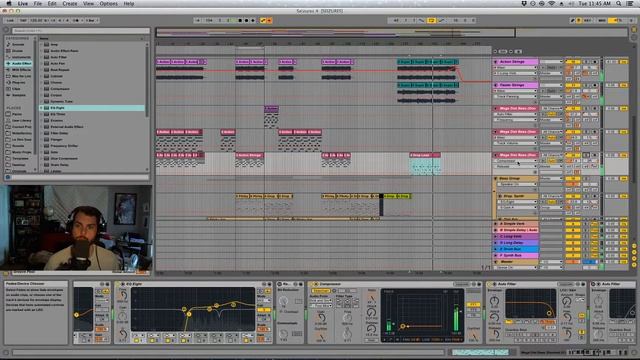
Task: Open the File menu
Action: point(38,4)
